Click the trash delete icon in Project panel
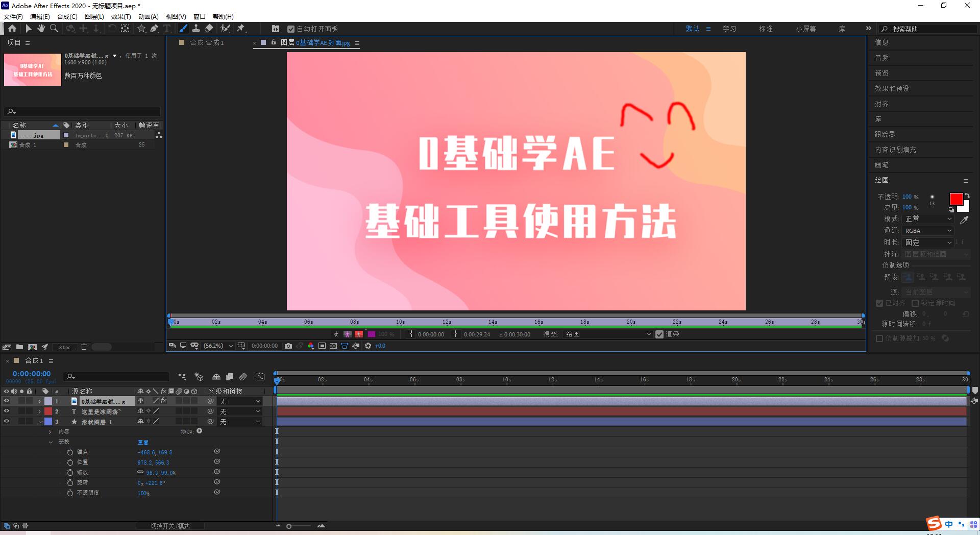The image size is (980, 535). pyautogui.click(x=84, y=347)
